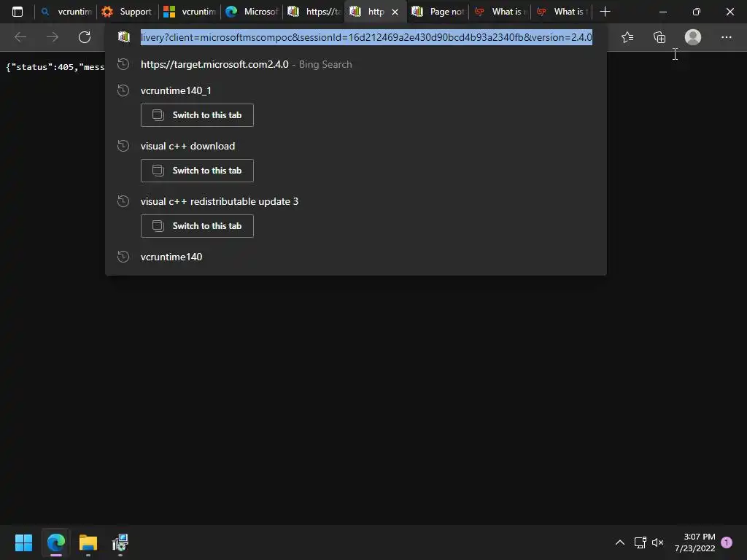Refresh the current page

[85, 37]
